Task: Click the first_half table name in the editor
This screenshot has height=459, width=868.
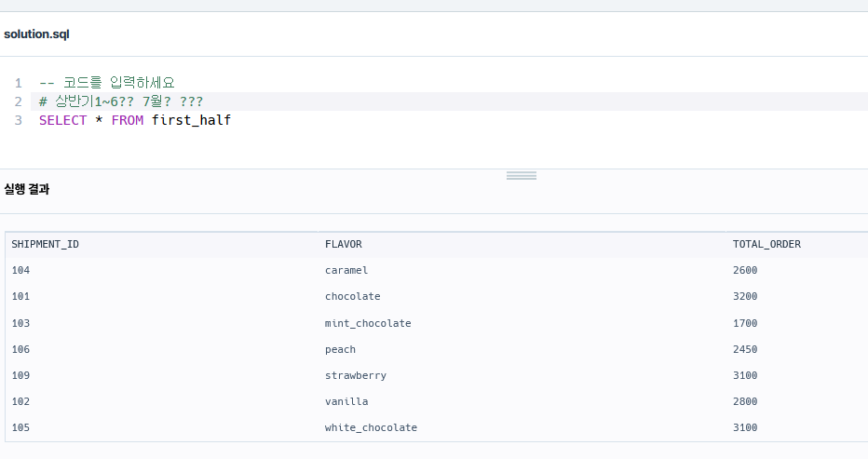Action: [191, 120]
